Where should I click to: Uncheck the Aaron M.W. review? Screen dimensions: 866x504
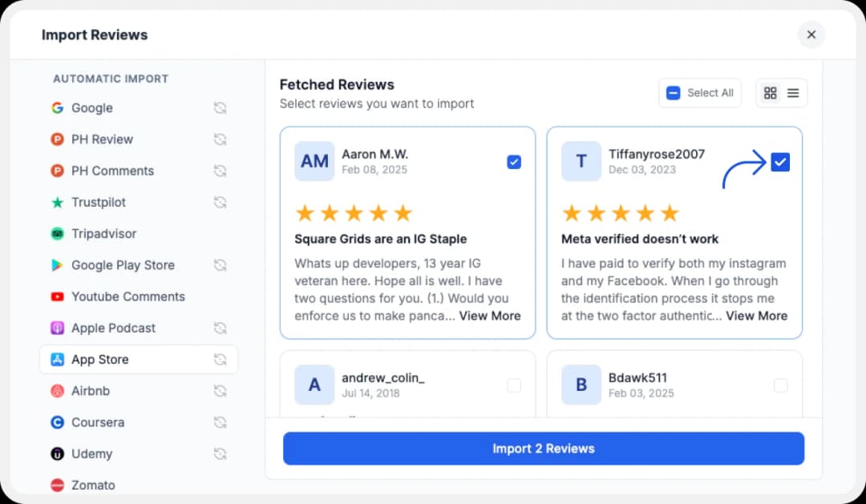514,162
